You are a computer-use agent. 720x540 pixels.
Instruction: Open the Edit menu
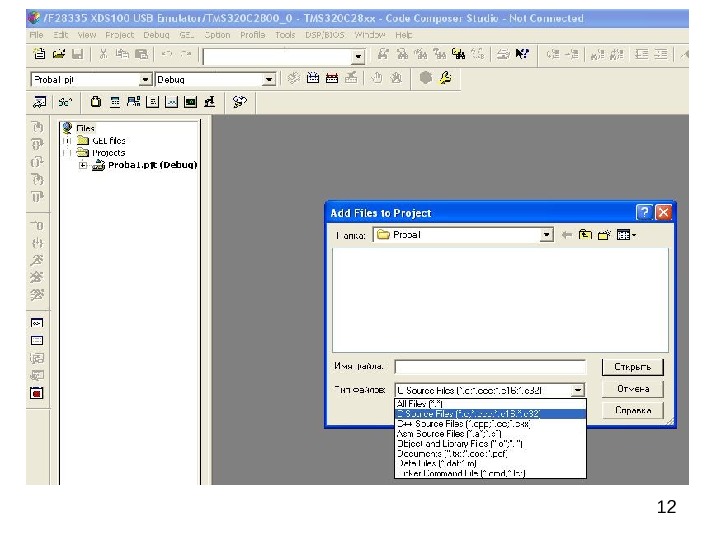point(60,35)
